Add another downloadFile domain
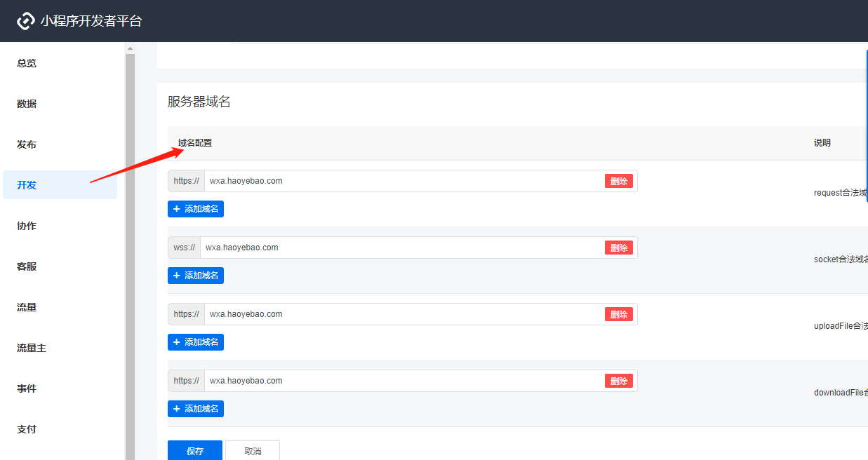This screenshot has width=868, height=460. click(196, 409)
